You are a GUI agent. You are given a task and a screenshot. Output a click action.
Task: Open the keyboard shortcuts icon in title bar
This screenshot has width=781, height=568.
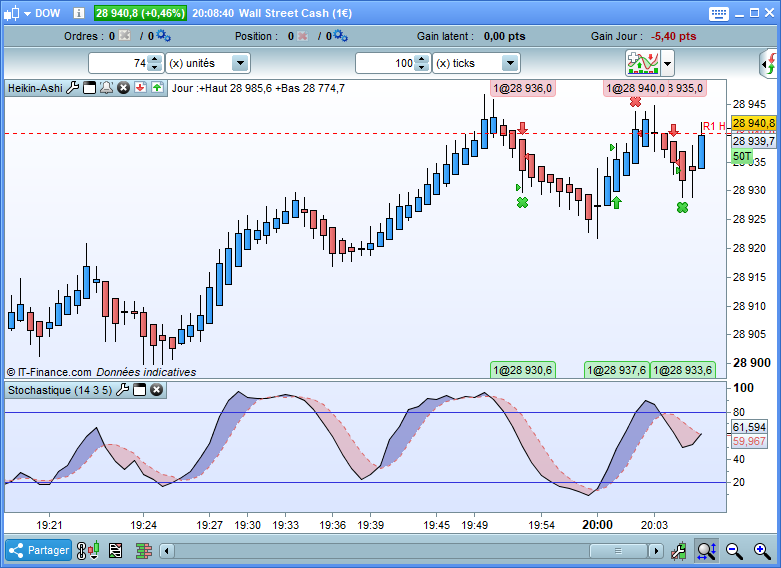pyautogui.click(x=718, y=13)
